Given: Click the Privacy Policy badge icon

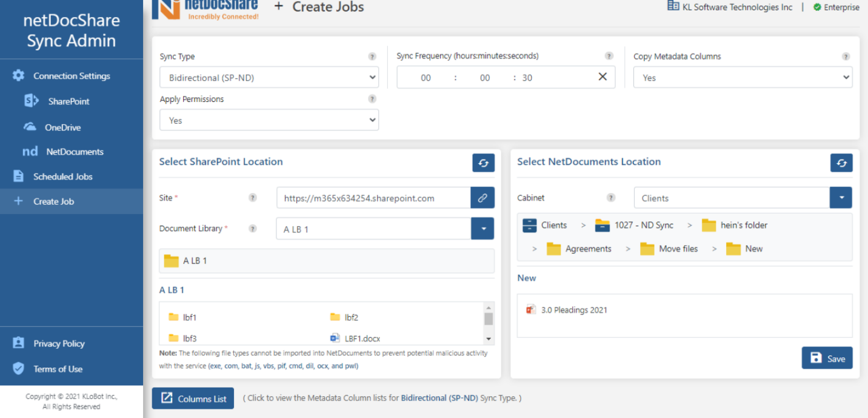Looking at the screenshot, I should pos(19,343).
